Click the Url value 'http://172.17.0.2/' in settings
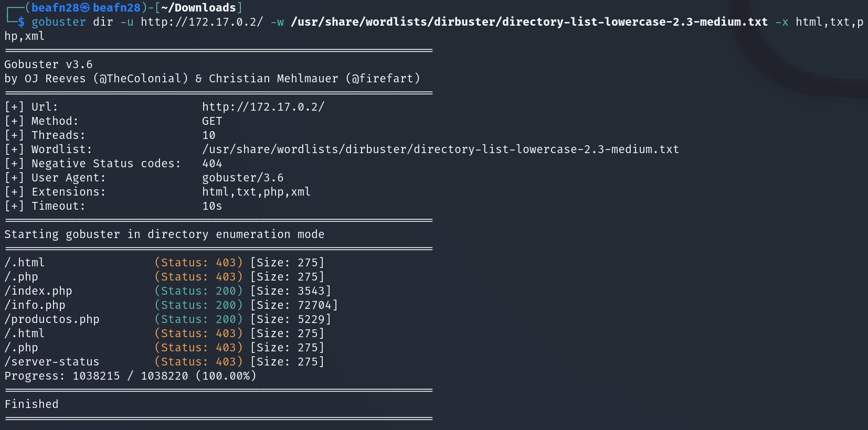 click(263, 107)
